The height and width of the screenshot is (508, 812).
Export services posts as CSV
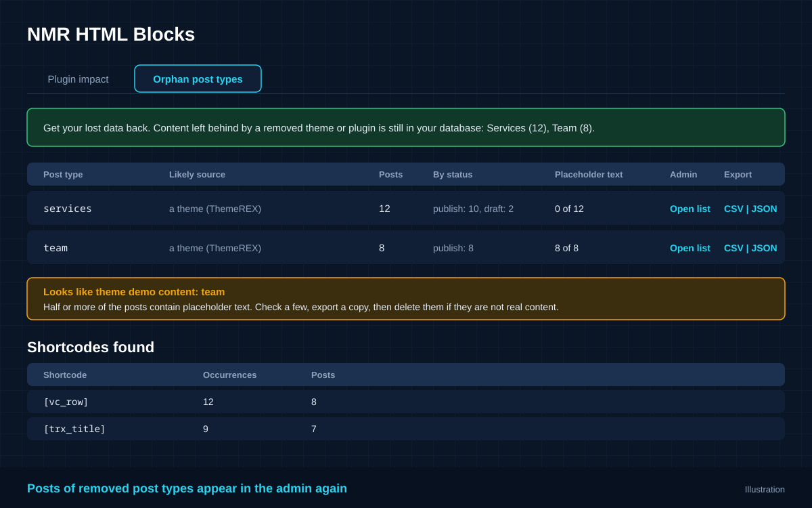734,209
